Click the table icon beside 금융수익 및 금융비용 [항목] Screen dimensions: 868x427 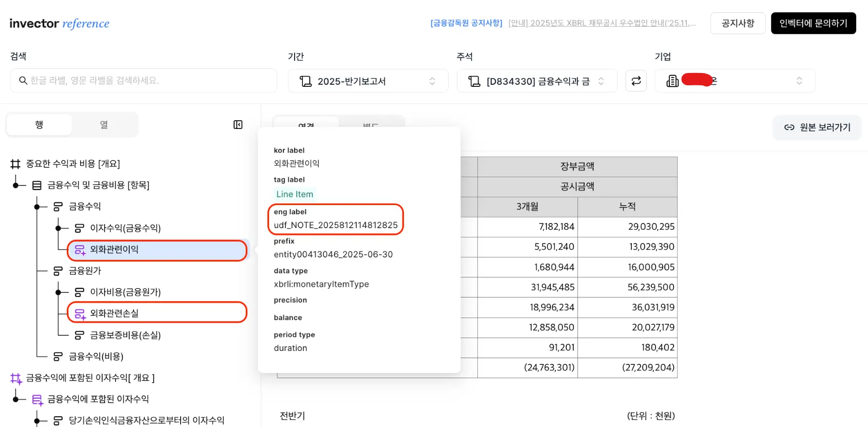37,185
